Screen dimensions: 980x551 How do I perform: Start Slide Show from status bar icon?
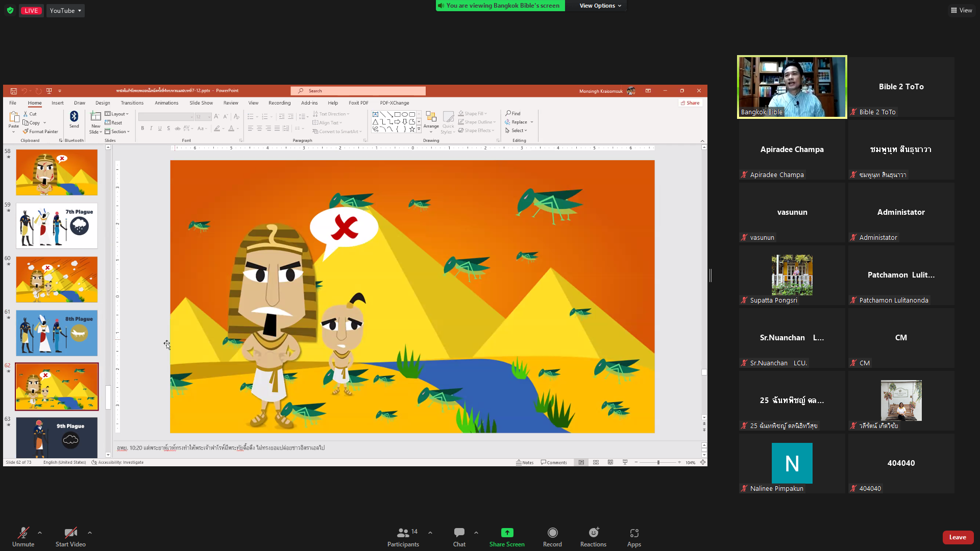tap(625, 462)
